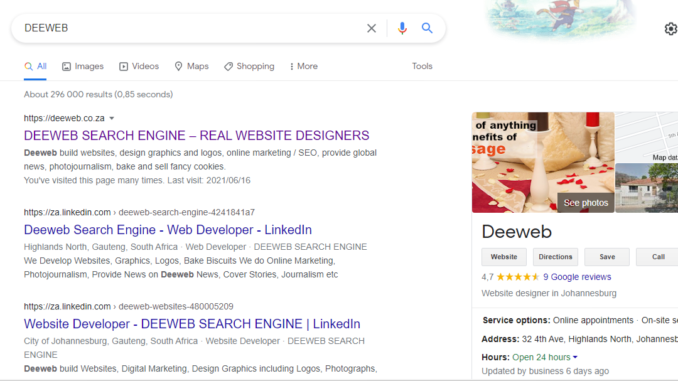678x381 pixels.
Task: Open Deeweb Search Engine - Web Developer LinkedIn result
Action: pyautogui.click(x=168, y=230)
